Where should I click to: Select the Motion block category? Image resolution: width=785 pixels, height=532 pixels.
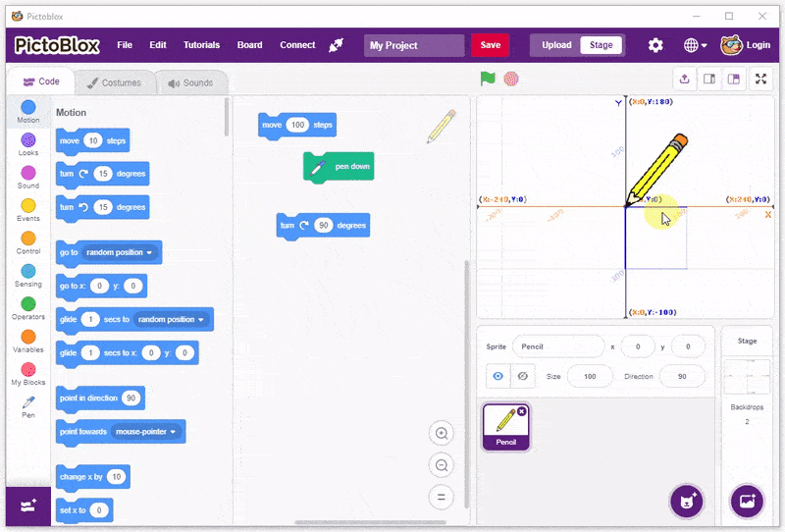click(28, 111)
